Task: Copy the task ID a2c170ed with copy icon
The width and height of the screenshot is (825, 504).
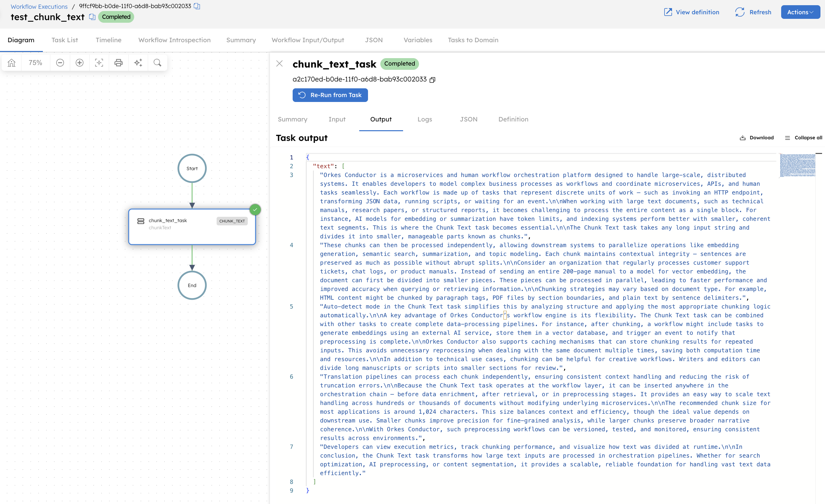Action: (432, 79)
